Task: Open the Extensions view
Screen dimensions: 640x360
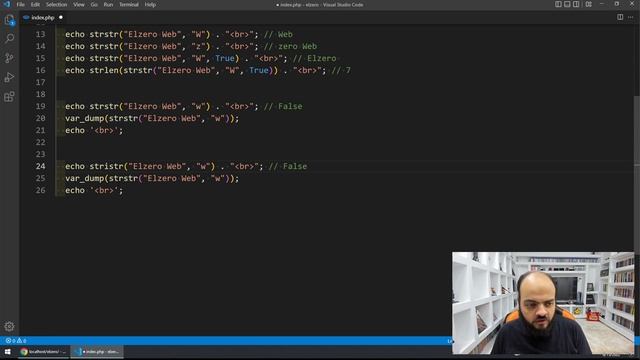Action: click(9, 97)
